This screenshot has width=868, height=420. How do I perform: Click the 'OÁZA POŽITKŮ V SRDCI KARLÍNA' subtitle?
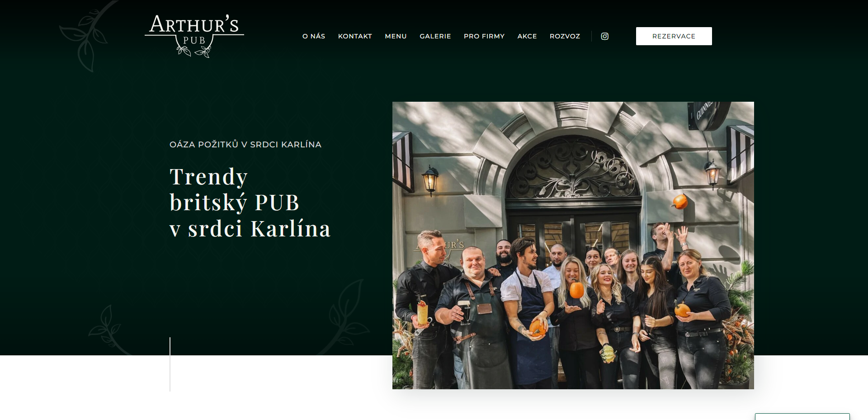[245, 145]
